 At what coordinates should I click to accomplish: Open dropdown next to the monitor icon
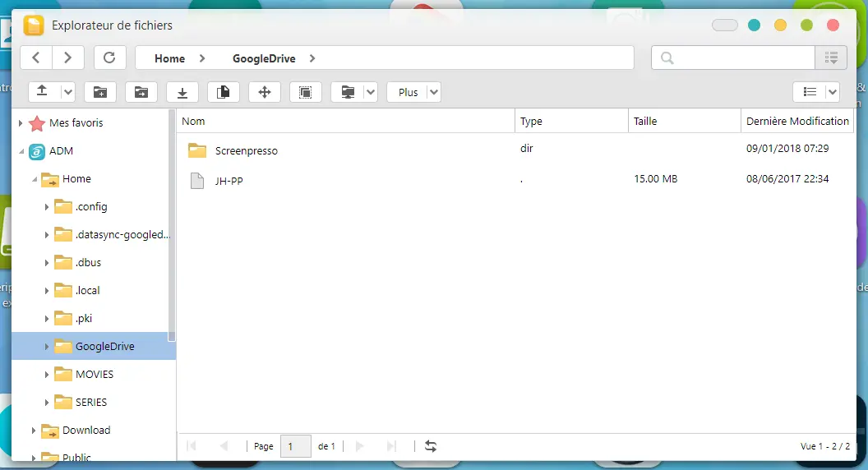click(x=371, y=92)
